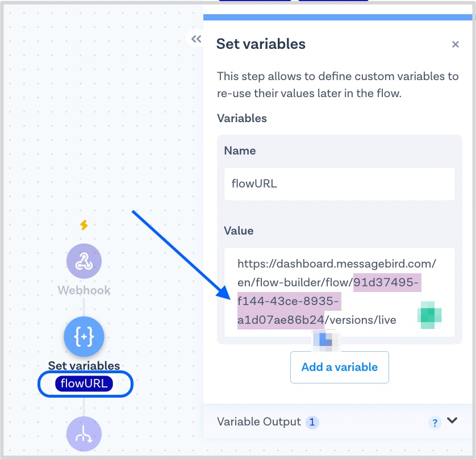Screen dimensions: 476x459
Task: Collapse the side panel with double chevron
Action: (x=196, y=39)
